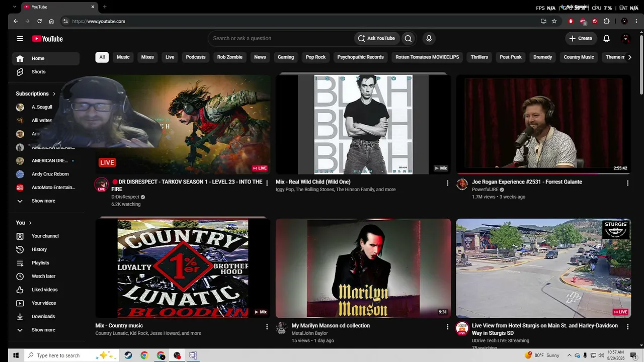
Task: Open the Chrome three-dot menu
Action: (636, 21)
